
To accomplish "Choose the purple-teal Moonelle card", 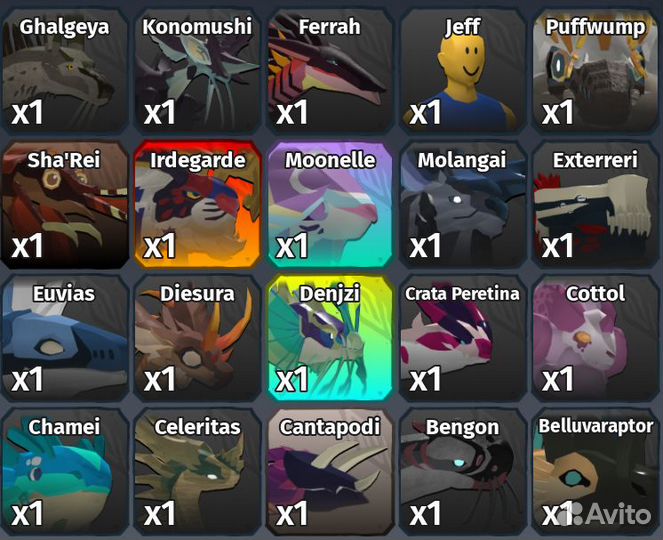I will (330, 205).
